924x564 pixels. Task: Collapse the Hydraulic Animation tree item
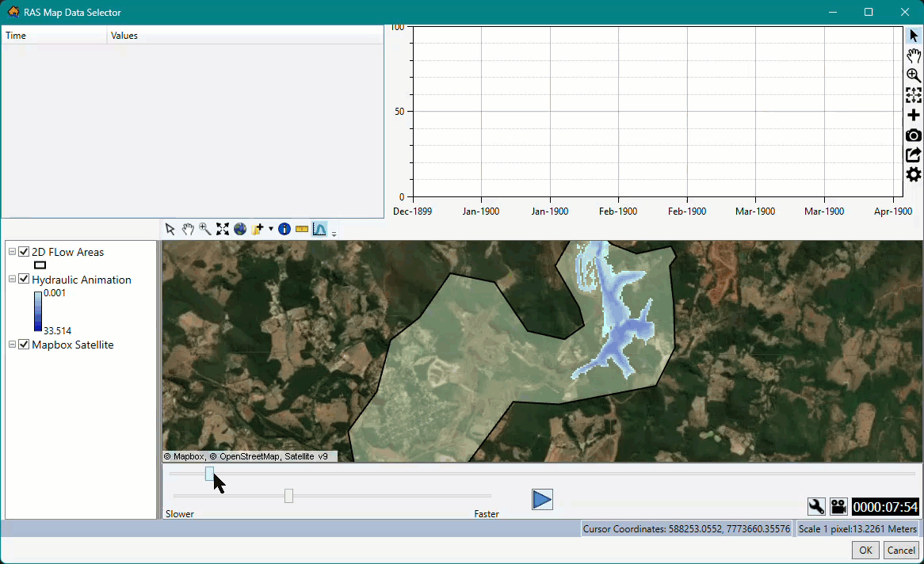12,279
